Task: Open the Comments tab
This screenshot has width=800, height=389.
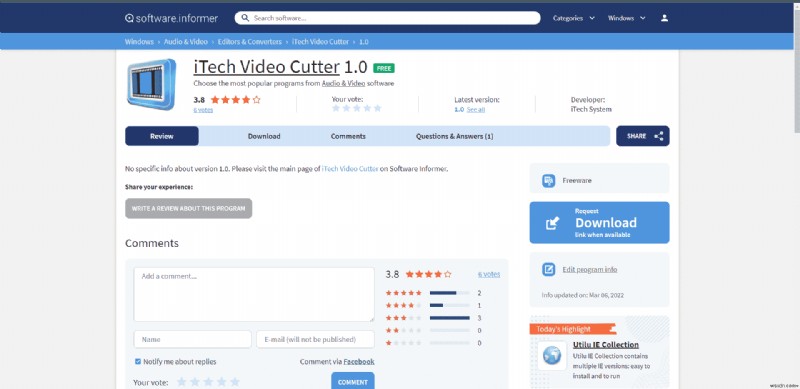Action: (x=348, y=136)
